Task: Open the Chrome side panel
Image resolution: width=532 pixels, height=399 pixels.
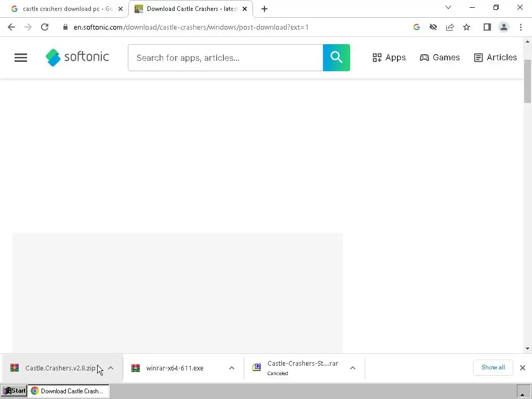Action: click(x=487, y=27)
